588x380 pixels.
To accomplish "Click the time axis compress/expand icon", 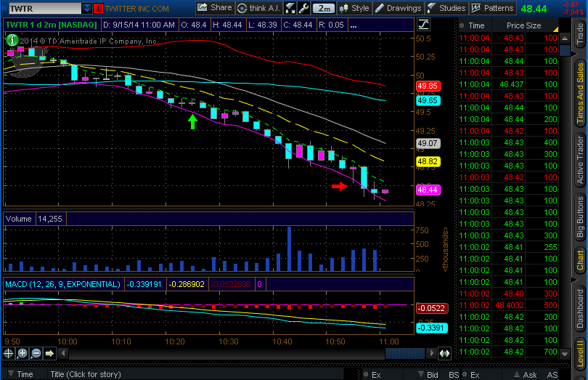I will pyautogui.click(x=444, y=353).
